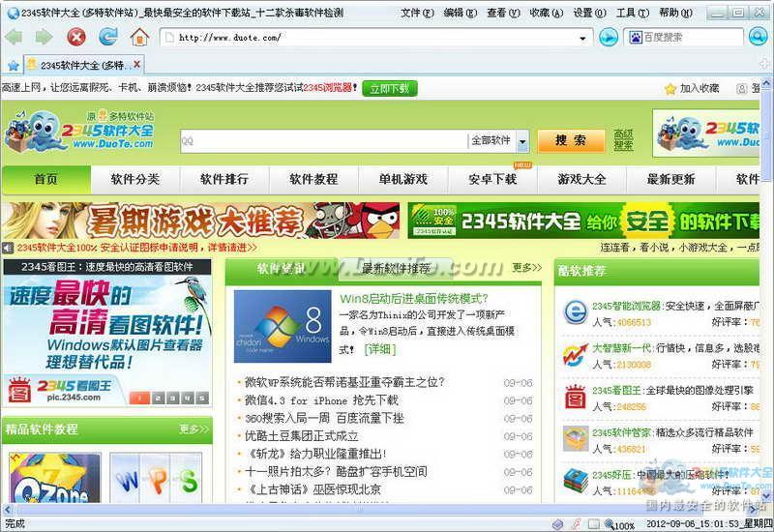Switch to the 软件资讯 tab

pos(282,269)
